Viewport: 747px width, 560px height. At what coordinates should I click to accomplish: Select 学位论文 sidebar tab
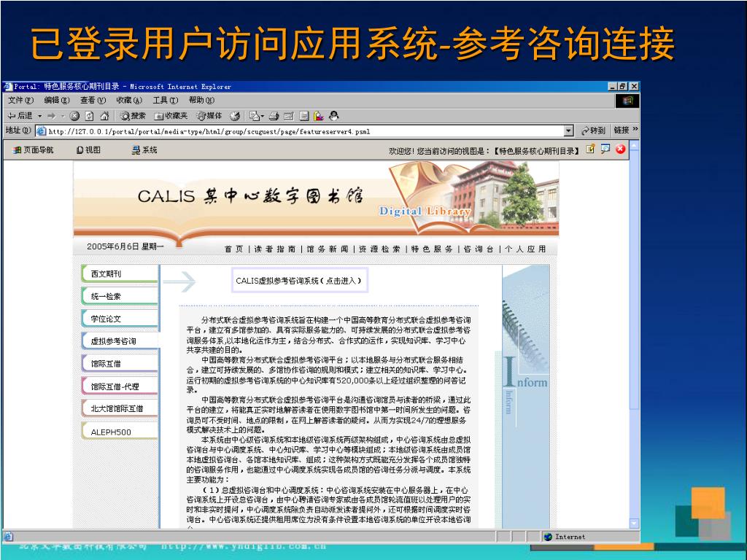coord(120,319)
